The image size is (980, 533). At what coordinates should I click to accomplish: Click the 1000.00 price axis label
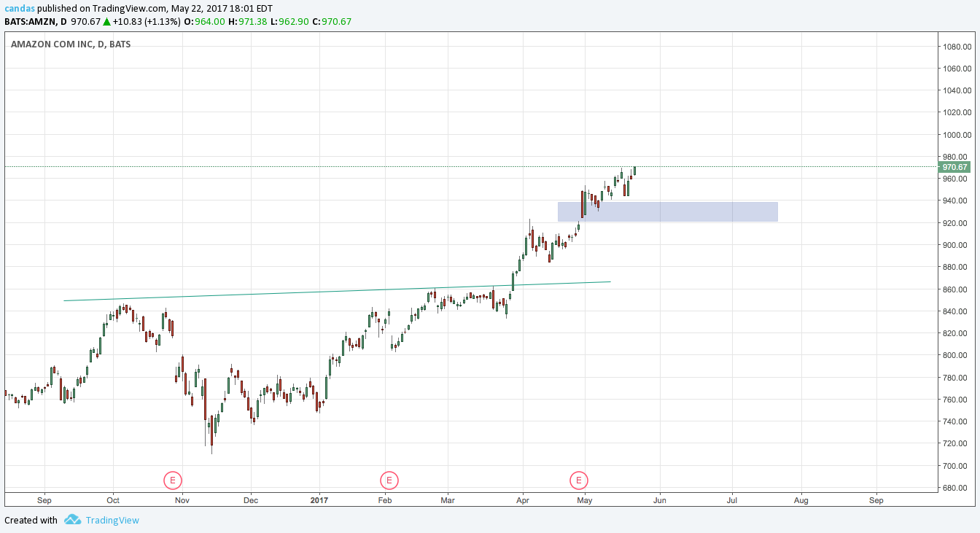click(956, 135)
